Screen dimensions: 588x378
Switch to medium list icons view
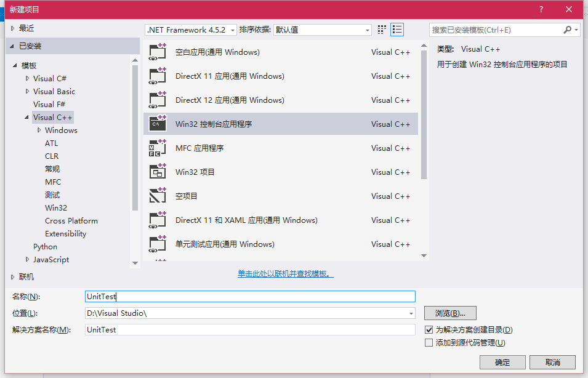point(397,30)
